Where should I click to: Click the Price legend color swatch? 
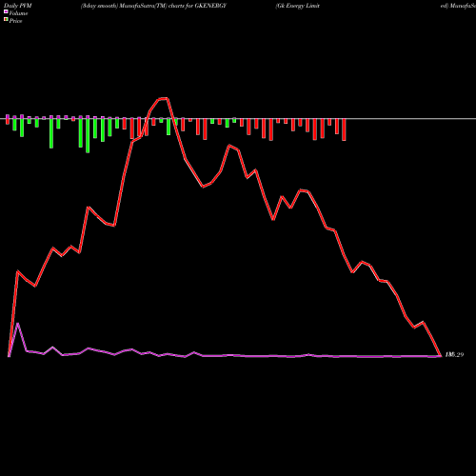[6, 20]
